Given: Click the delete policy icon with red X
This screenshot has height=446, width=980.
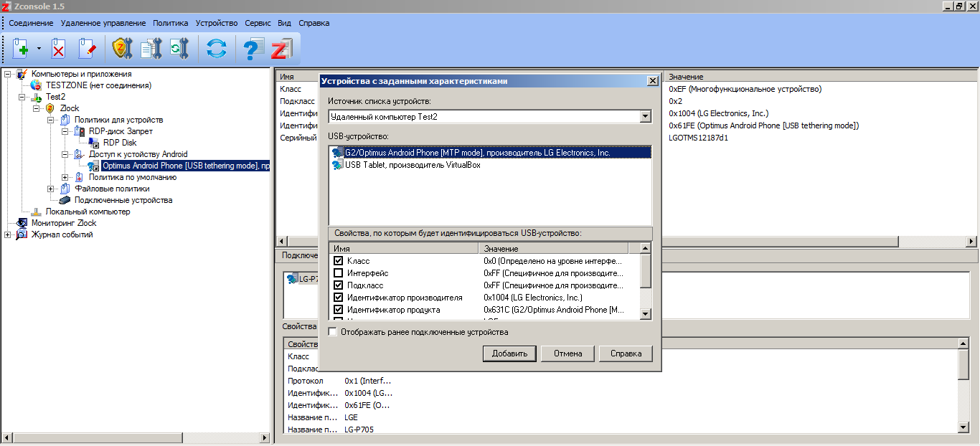Looking at the screenshot, I should [58, 49].
